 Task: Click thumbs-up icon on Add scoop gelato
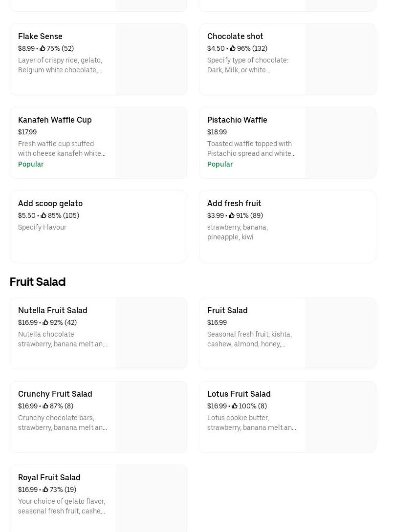(44, 215)
